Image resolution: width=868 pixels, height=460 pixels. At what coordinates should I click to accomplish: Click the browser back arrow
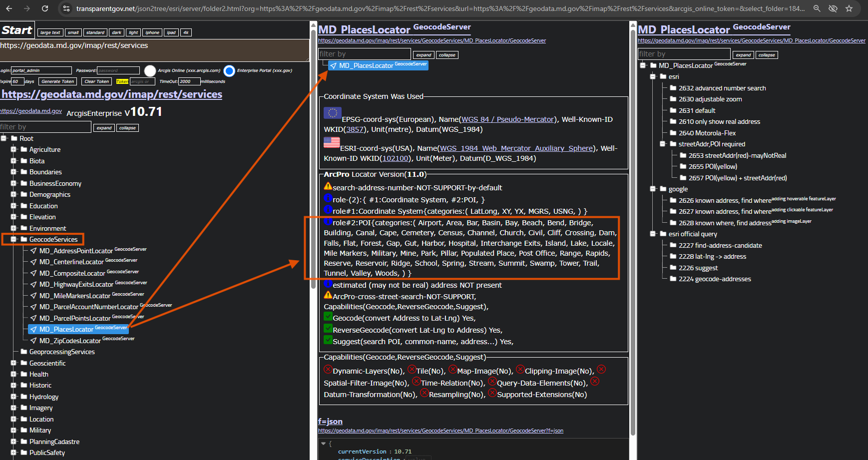pyautogui.click(x=9, y=8)
